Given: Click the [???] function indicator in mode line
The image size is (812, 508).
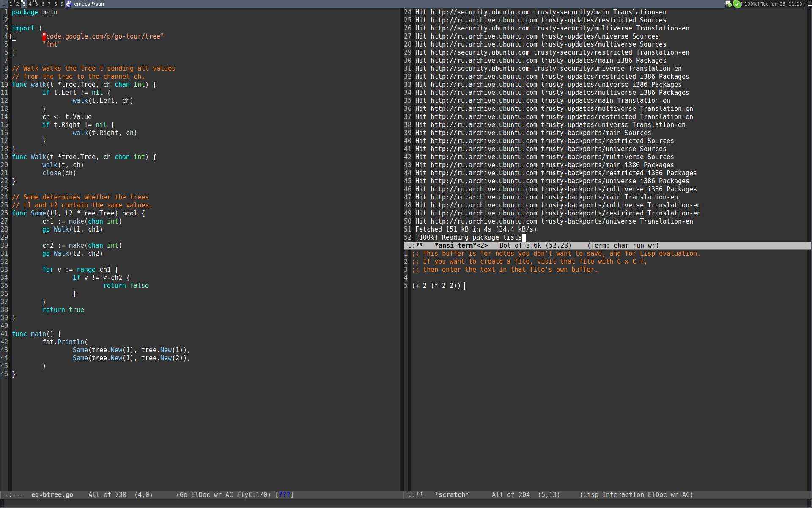Looking at the screenshot, I should click(x=284, y=494).
